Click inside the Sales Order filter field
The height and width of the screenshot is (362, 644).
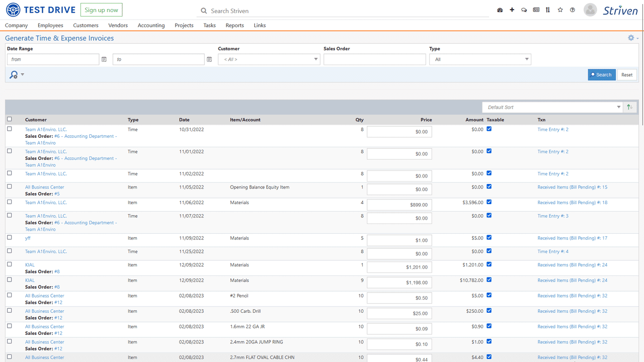[375, 59]
